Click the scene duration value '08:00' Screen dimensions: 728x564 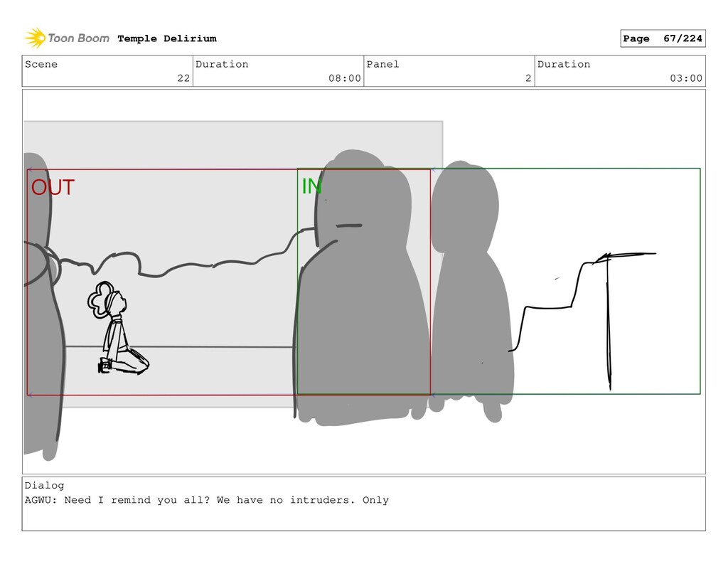point(345,78)
